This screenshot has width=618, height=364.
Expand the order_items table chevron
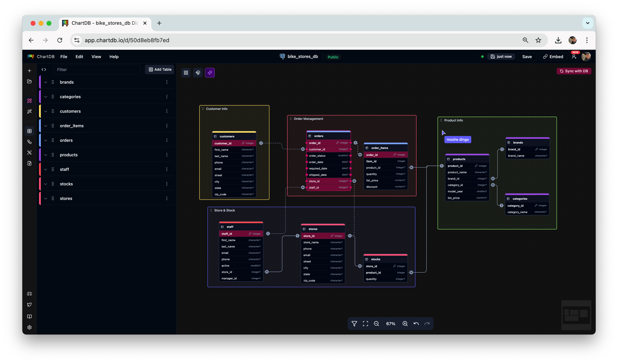click(46, 126)
